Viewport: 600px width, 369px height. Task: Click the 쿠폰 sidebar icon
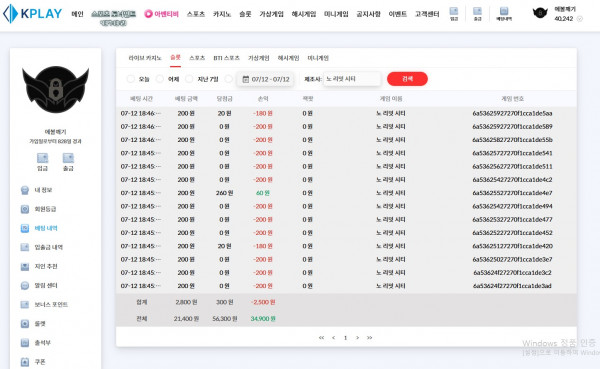coord(25,362)
